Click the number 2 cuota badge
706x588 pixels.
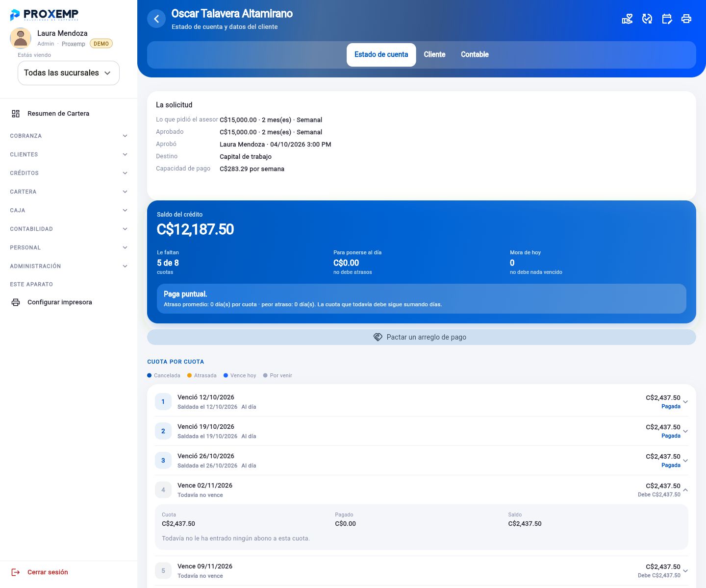pos(163,431)
